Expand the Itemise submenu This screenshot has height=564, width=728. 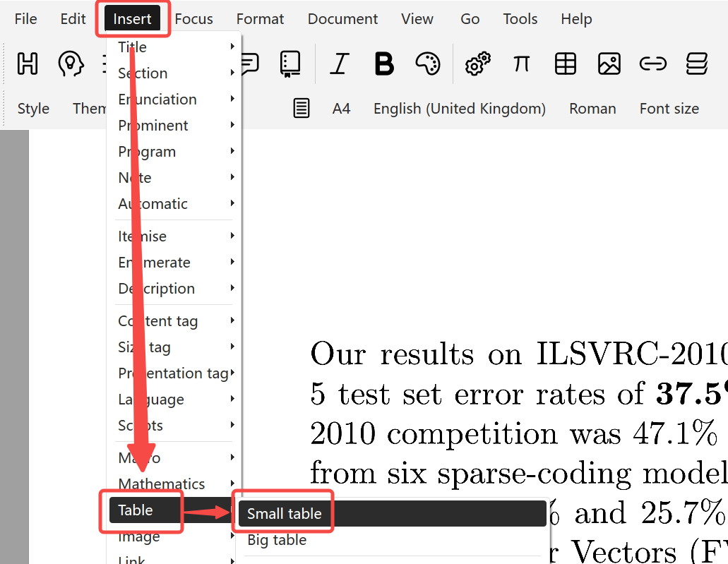(174, 236)
